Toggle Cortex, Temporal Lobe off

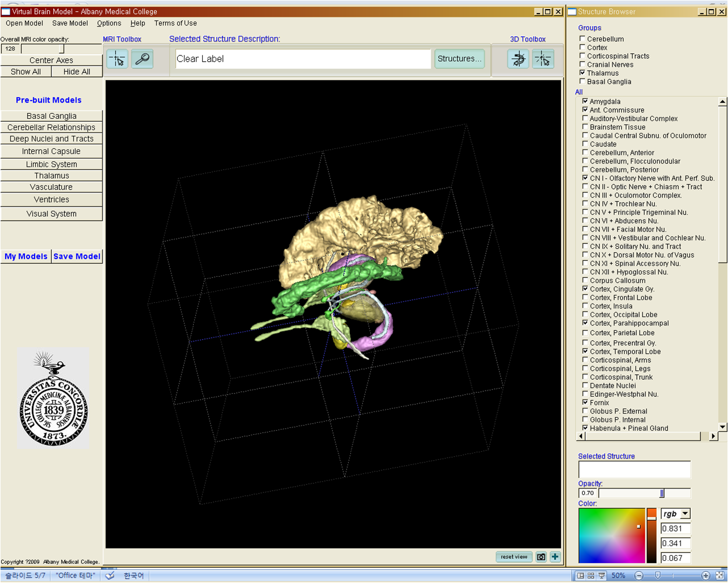(585, 351)
